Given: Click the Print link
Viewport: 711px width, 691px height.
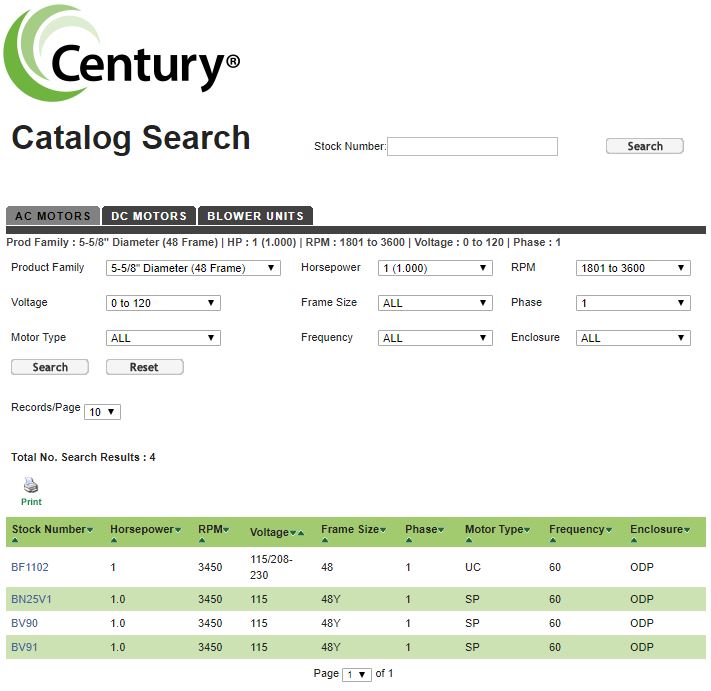Looking at the screenshot, I should click(x=31, y=502).
